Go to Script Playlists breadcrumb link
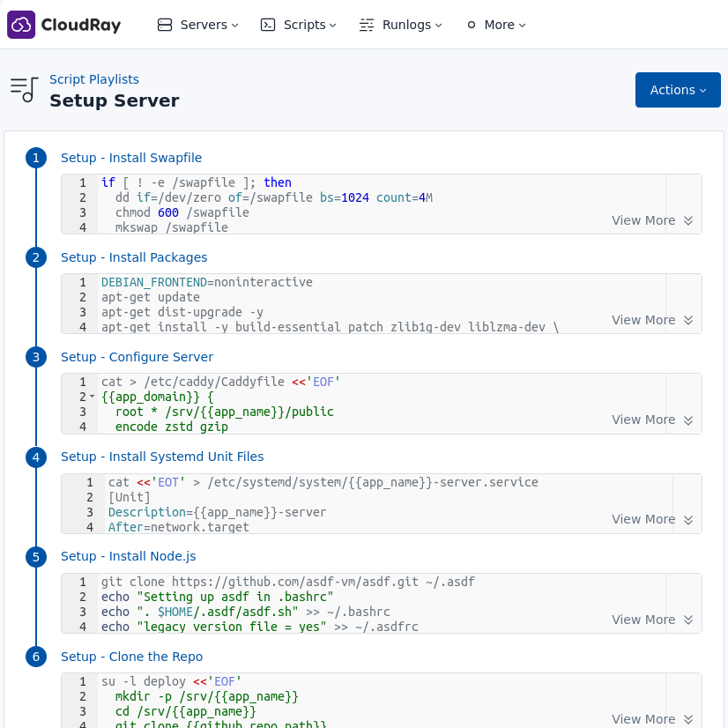This screenshot has width=728, height=728. click(x=94, y=79)
